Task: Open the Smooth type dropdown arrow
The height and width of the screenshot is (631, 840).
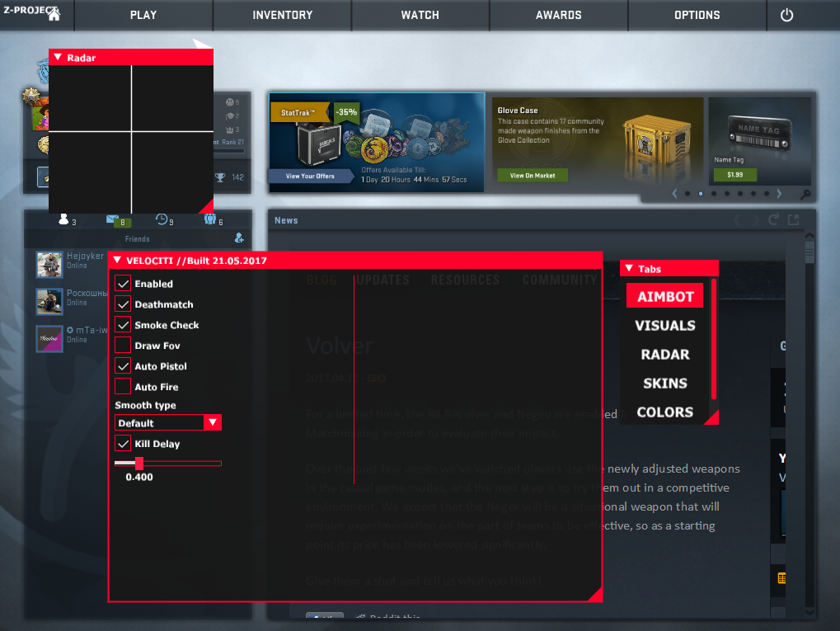Action: click(x=213, y=422)
